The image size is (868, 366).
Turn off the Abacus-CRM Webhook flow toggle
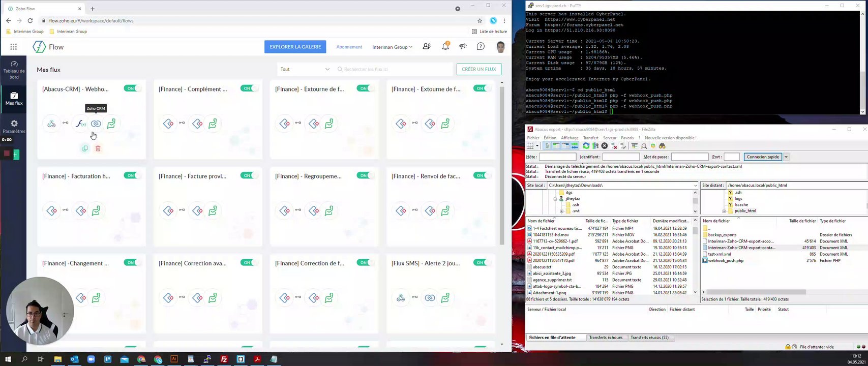pyautogui.click(x=133, y=88)
